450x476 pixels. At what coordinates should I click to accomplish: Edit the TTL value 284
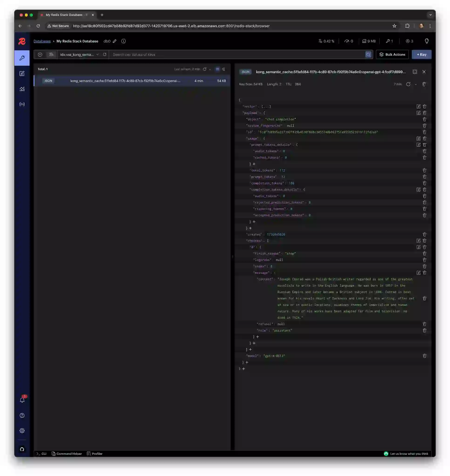[x=298, y=84]
